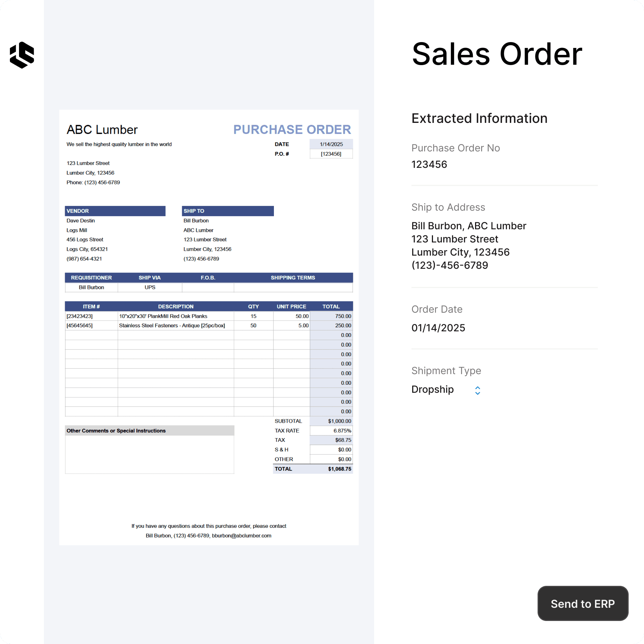Click the app logo icon top-left
Viewport: 644px width, 644px height.
click(22, 55)
